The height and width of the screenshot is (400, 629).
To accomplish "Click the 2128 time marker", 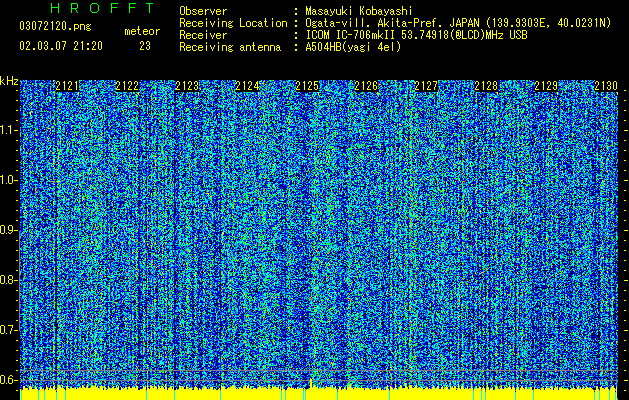I will pos(486,86).
